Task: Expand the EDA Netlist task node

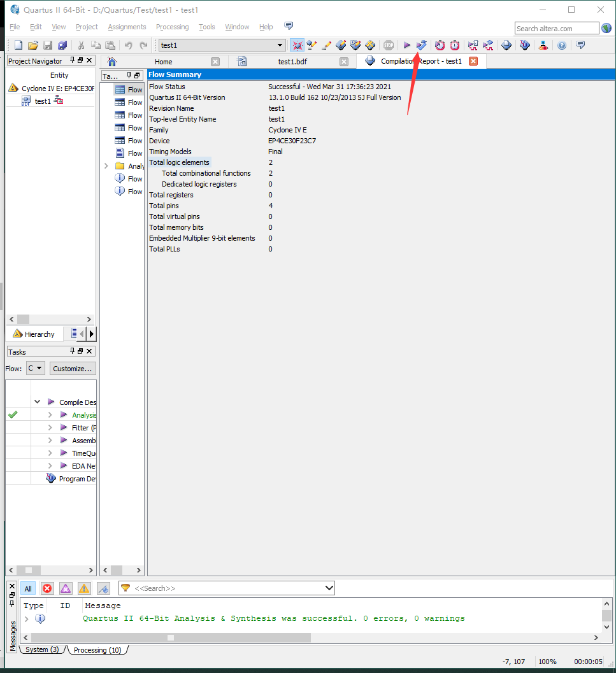Action: pyautogui.click(x=50, y=465)
